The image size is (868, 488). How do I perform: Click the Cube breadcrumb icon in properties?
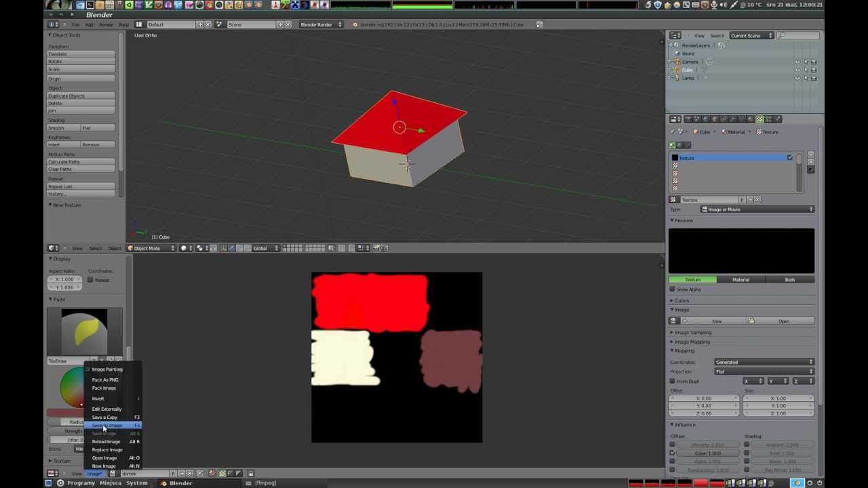point(696,132)
